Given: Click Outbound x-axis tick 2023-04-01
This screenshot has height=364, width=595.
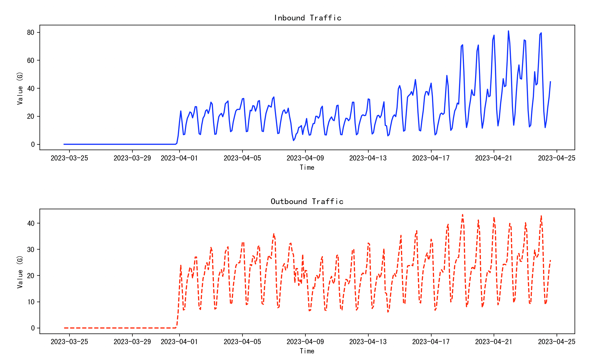Looking at the screenshot, I should 179,342.
